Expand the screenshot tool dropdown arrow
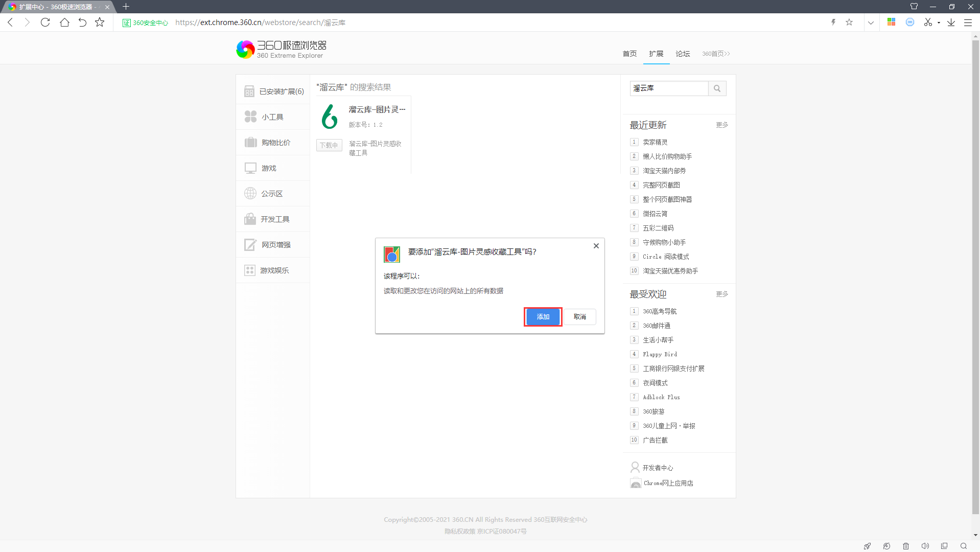This screenshot has width=980, height=552. point(939,22)
